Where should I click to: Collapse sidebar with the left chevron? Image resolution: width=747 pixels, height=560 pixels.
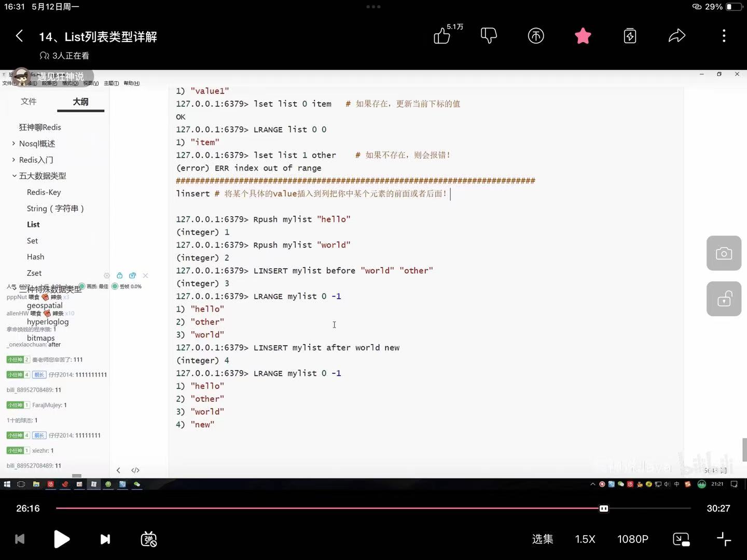click(x=118, y=470)
